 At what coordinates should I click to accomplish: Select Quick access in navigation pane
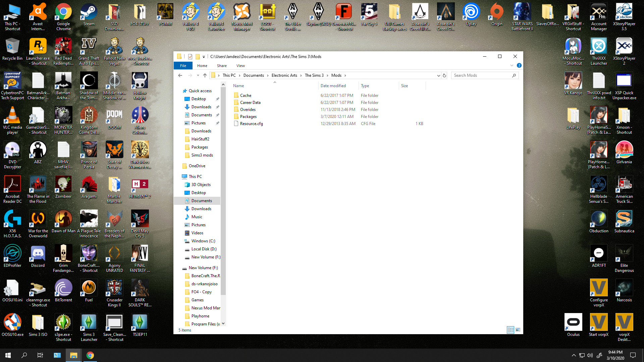pyautogui.click(x=200, y=91)
